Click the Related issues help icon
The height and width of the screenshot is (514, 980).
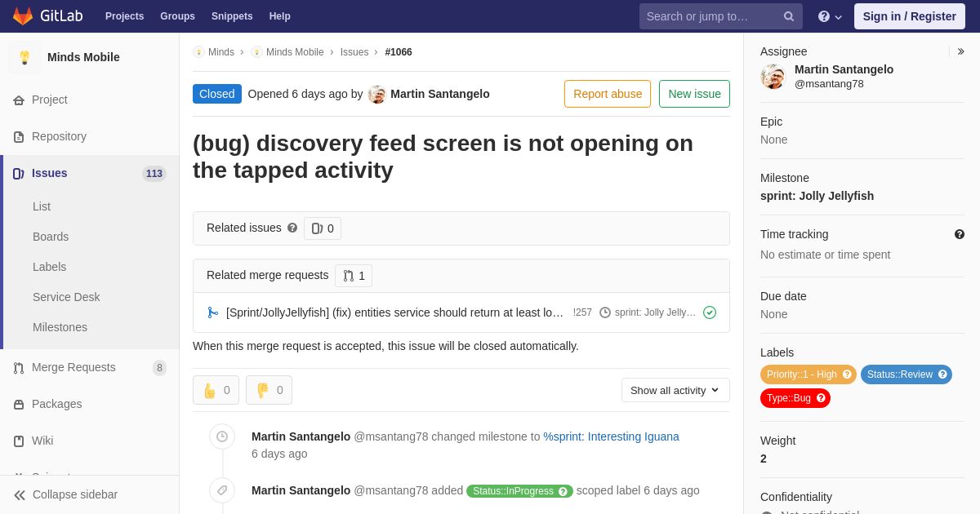pyautogui.click(x=292, y=228)
